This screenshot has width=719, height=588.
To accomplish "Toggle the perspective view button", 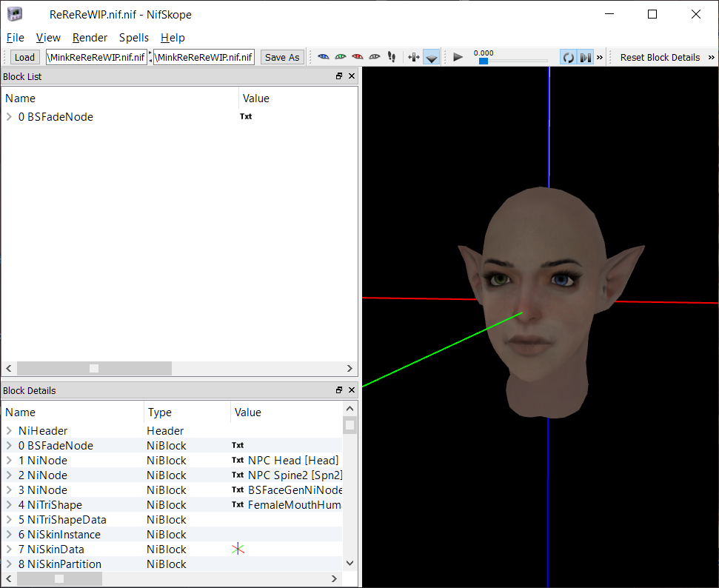I will (432, 57).
